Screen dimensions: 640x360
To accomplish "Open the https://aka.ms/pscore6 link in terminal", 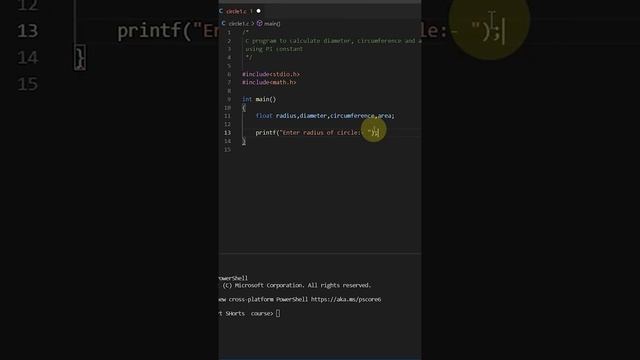I will click(346, 299).
